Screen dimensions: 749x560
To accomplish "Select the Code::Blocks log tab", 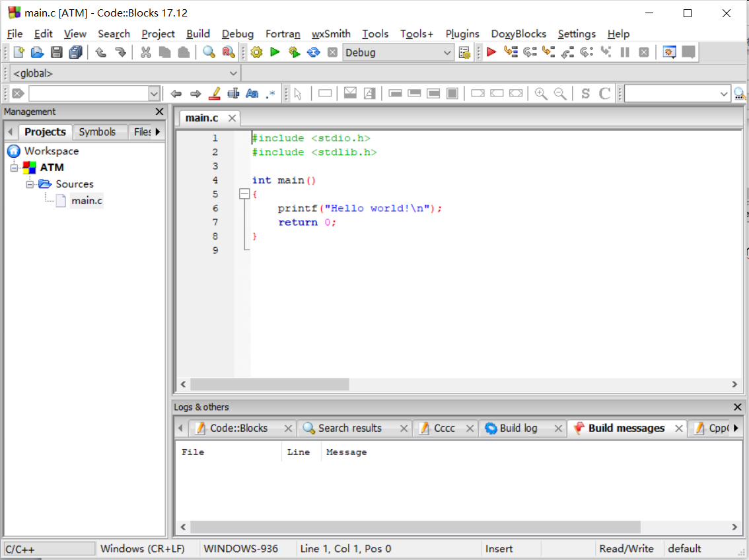I will 238,428.
